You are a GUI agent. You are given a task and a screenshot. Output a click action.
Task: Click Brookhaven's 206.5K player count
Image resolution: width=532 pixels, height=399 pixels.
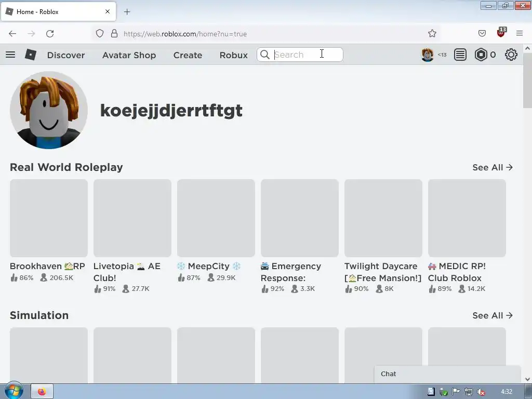57,277
